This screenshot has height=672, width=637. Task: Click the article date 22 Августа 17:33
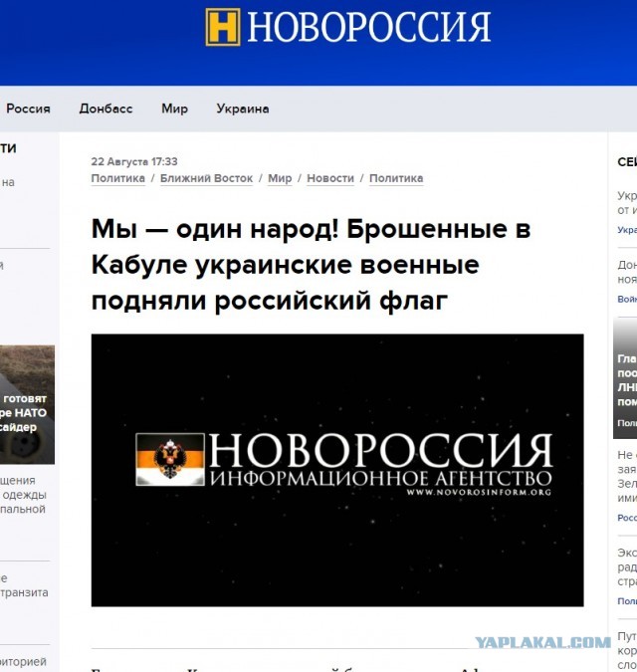[134, 161]
